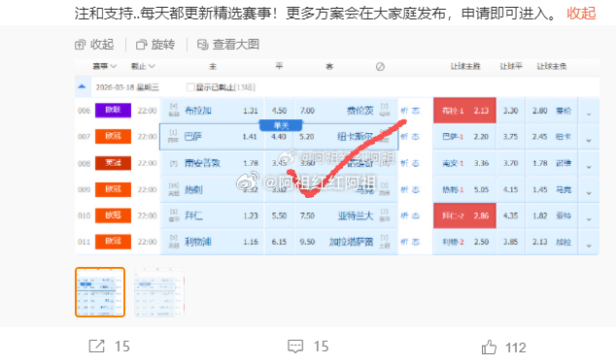Click the 单关 blue label above the 巴萨 row
Image resolution: width=616 pixels, height=364 pixels.
281,125
